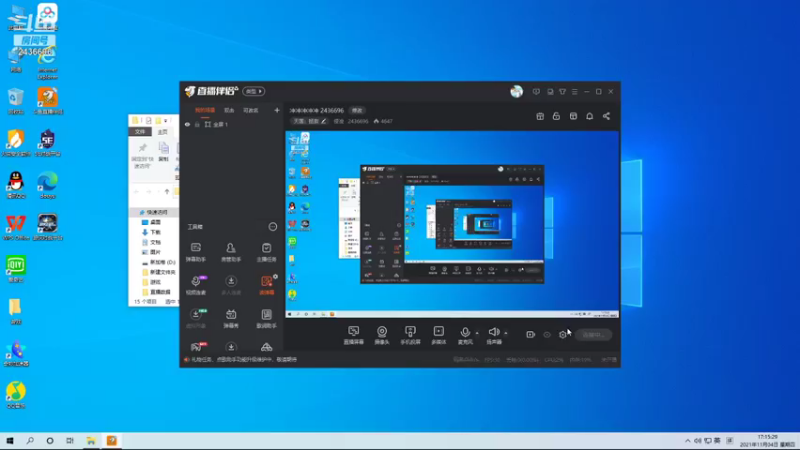Image resolution: width=800 pixels, height=450 pixels.
Task: Toggle visibility eye of 全屏 1 source
Action: [x=187, y=124]
